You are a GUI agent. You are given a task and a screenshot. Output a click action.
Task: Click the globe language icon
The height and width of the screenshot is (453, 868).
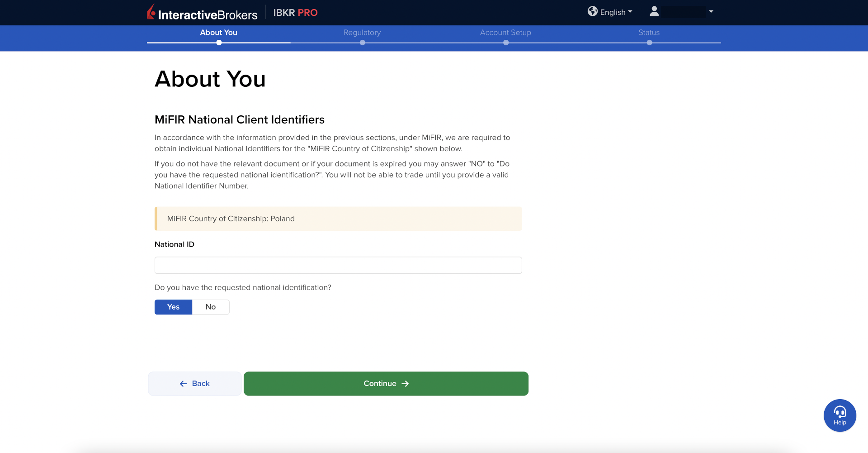(592, 11)
